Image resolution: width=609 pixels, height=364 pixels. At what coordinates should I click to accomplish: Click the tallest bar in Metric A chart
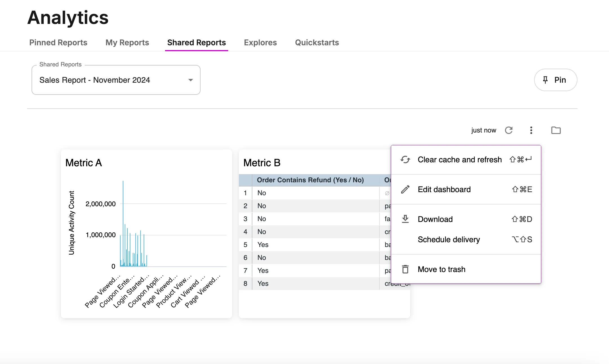(x=123, y=224)
